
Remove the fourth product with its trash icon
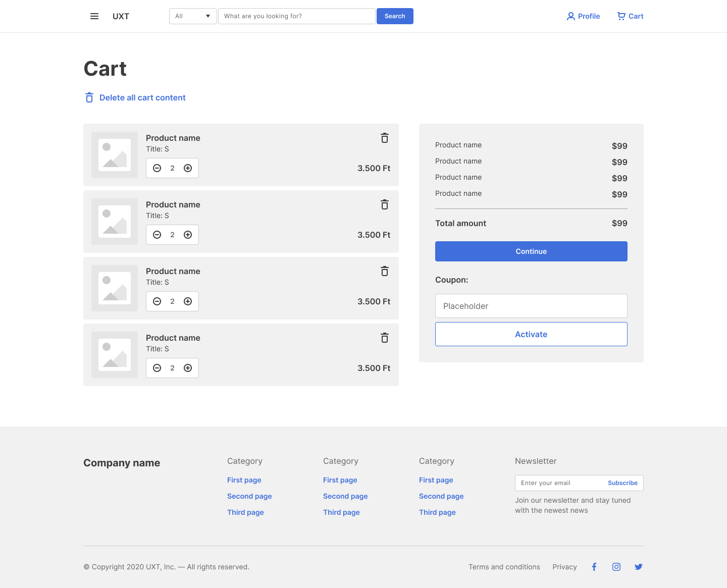pos(385,338)
